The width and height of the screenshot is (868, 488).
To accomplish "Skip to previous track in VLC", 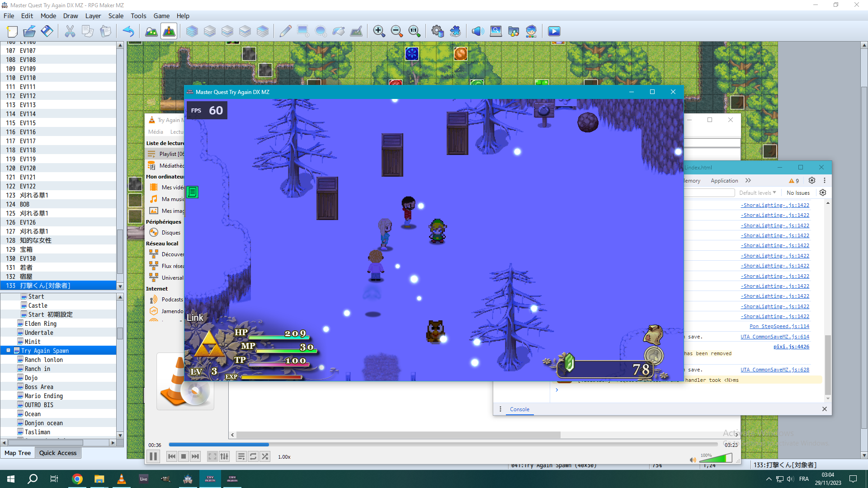I will (172, 456).
